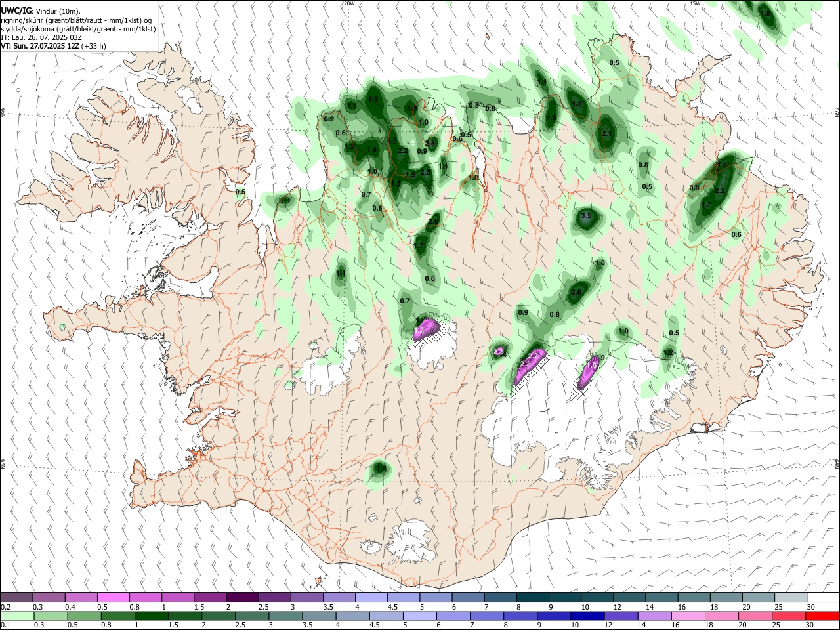840x630 pixels.
Task: Click the 2.1 rainfall value in the northeast
Action: tap(607, 134)
